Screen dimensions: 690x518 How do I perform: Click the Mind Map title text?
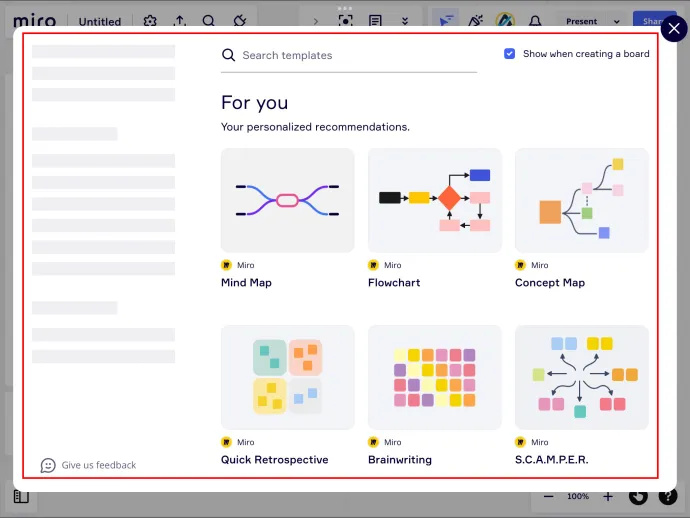pyautogui.click(x=246, y=283)
